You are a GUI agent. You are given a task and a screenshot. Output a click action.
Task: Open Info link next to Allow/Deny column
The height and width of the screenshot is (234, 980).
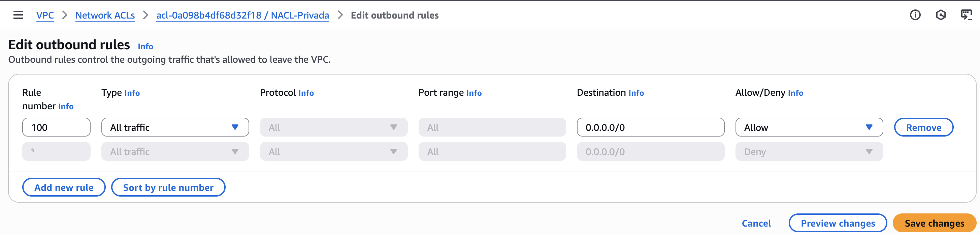795,93
